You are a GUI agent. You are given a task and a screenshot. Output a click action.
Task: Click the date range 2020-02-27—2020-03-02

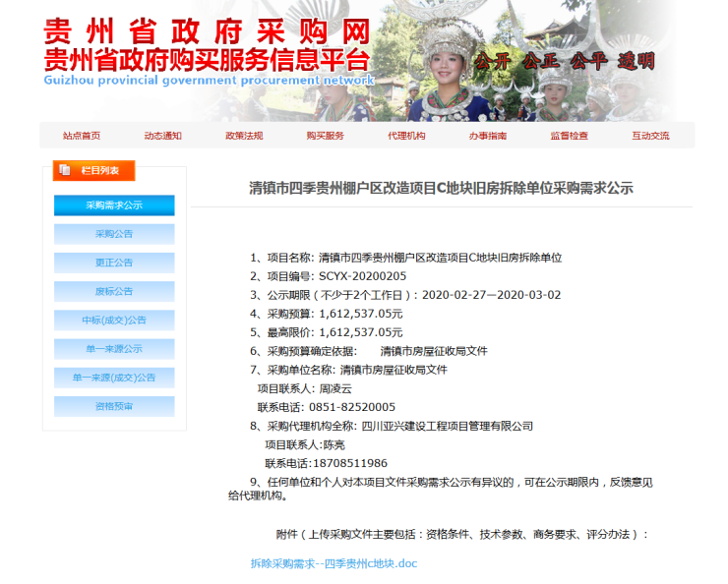point(491,295)
